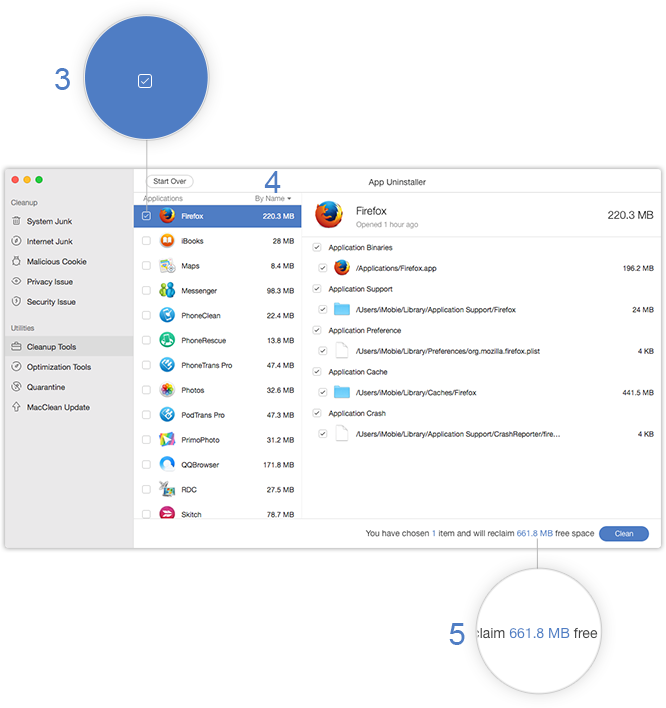
Task: Click the PhoneTrans Pro app icon
Action: pyautogui.click(x=167, y=365)
